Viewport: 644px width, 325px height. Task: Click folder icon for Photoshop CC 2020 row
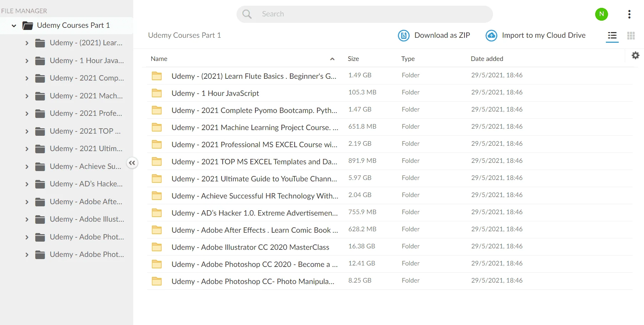pos(157,264)
